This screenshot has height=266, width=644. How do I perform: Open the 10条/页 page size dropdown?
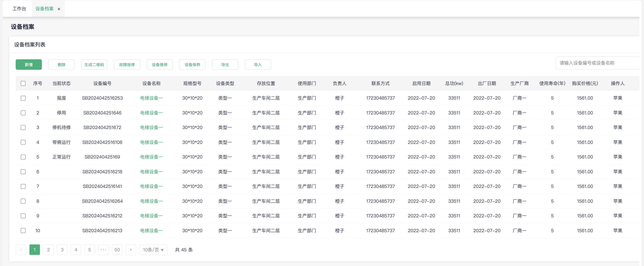[153, 249]
